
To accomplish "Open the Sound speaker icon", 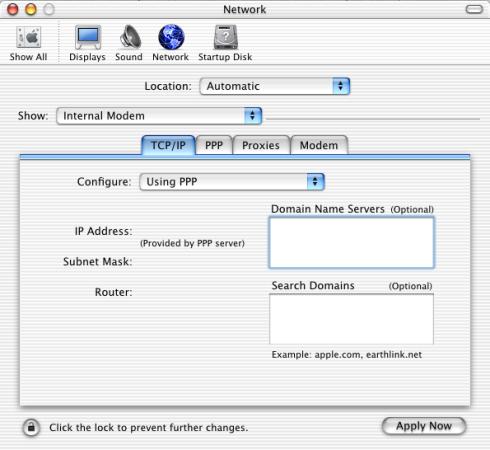I will tap(130, 37).
